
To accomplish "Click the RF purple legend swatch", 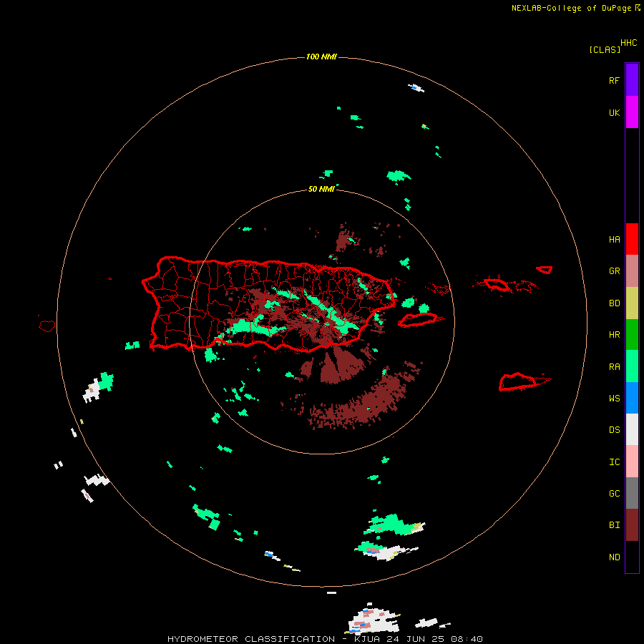I will [x=632, y=80].
